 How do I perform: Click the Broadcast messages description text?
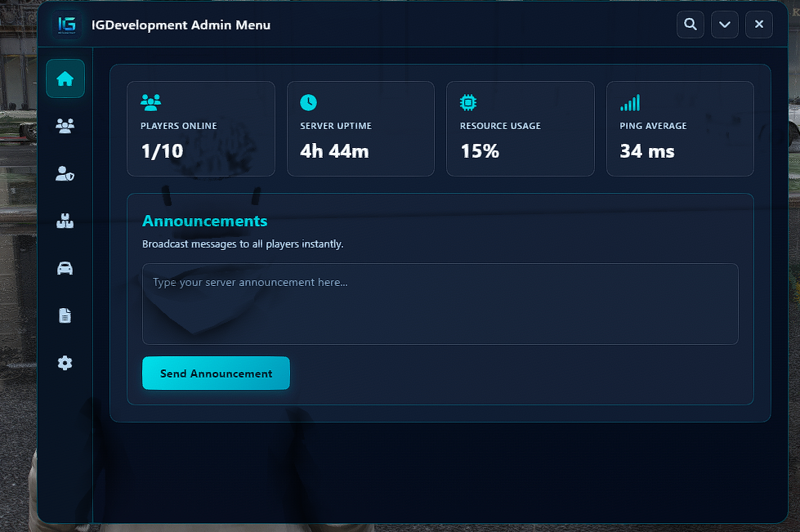(243, 244)
